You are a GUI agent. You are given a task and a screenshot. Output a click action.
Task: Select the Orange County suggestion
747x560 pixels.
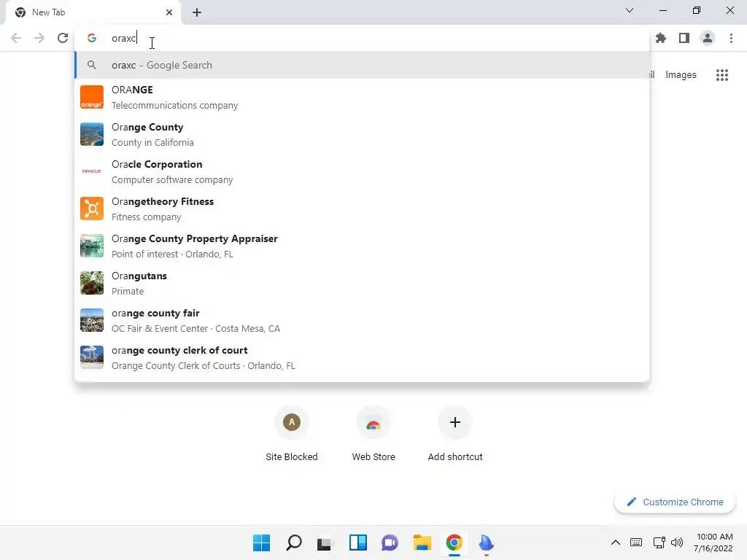click(x=362, y=134)
